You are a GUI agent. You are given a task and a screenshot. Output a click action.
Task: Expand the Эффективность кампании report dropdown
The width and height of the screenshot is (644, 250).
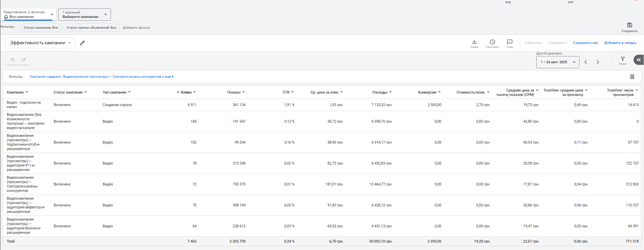pos(40,43)
